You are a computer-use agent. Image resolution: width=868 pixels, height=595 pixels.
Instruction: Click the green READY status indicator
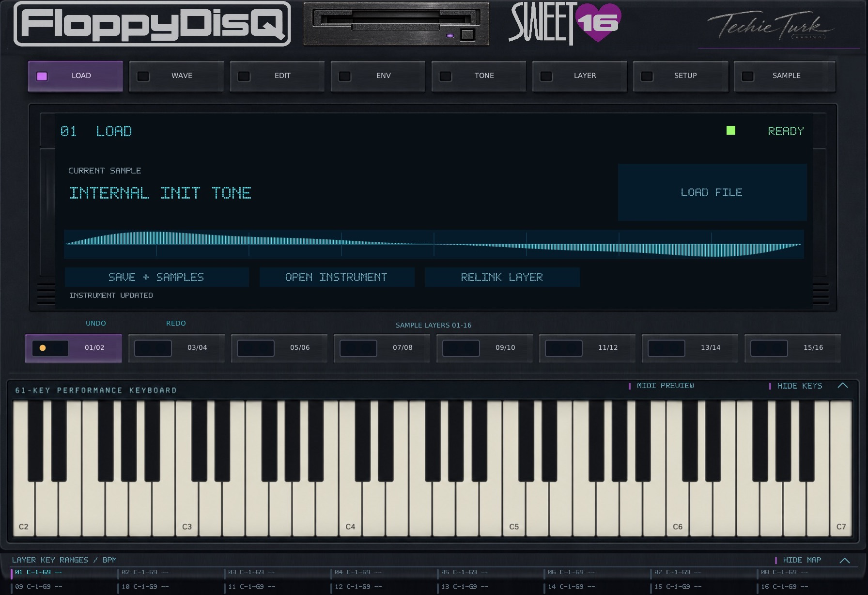(731, 130)
